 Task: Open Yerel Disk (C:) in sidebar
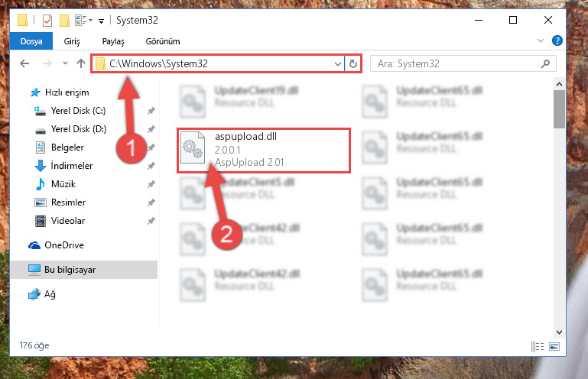pos(78,111)
